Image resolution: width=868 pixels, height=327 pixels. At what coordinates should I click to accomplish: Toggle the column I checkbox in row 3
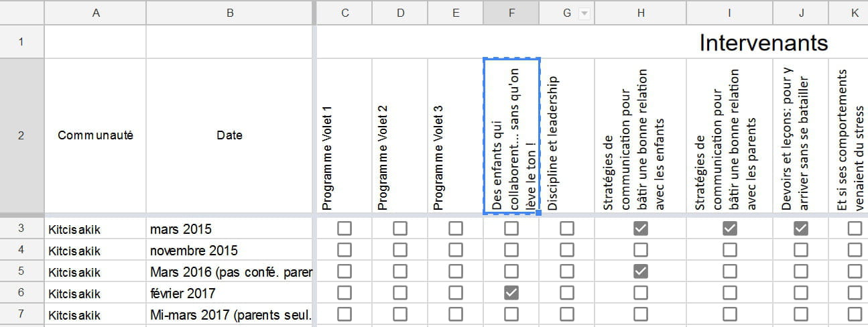click(730, 228)
